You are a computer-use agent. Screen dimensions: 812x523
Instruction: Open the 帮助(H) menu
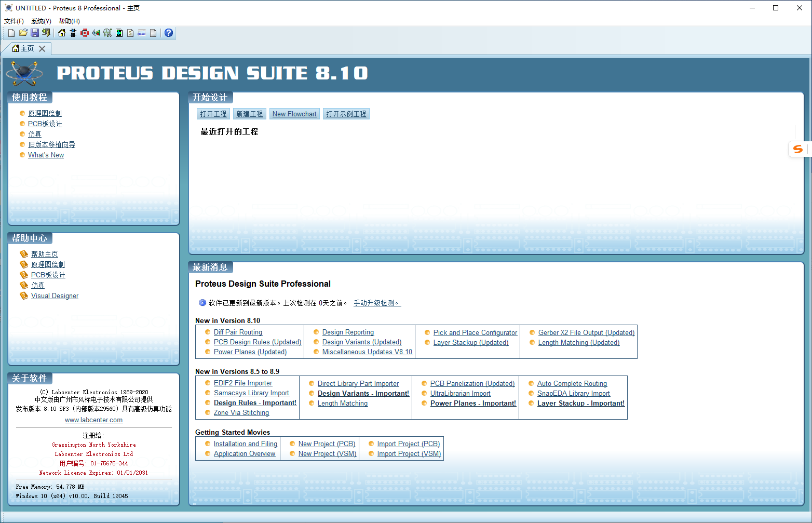(x=69, y=21)
